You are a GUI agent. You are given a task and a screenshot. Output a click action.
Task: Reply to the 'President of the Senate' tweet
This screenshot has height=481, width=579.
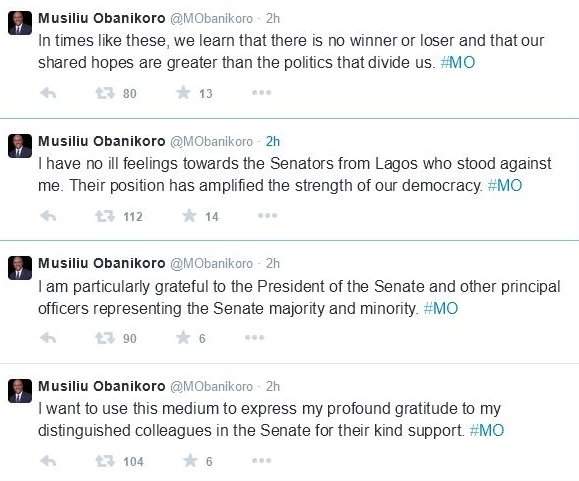(48, 338)
